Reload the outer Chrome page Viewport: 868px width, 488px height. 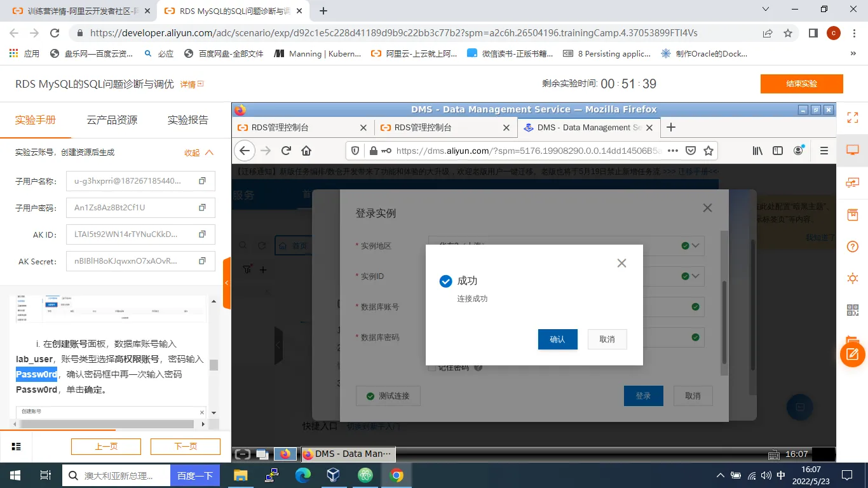click(55, 33)
